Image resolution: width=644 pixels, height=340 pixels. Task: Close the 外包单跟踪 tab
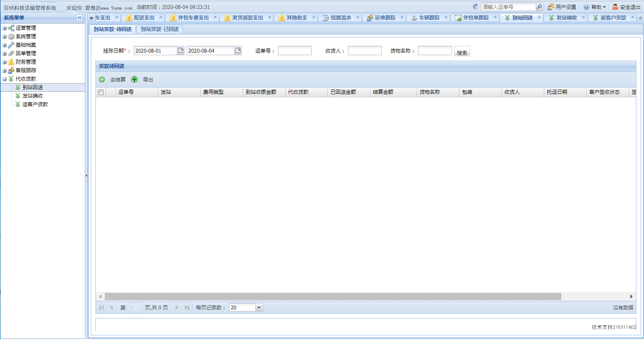click(x=495, y=17)
